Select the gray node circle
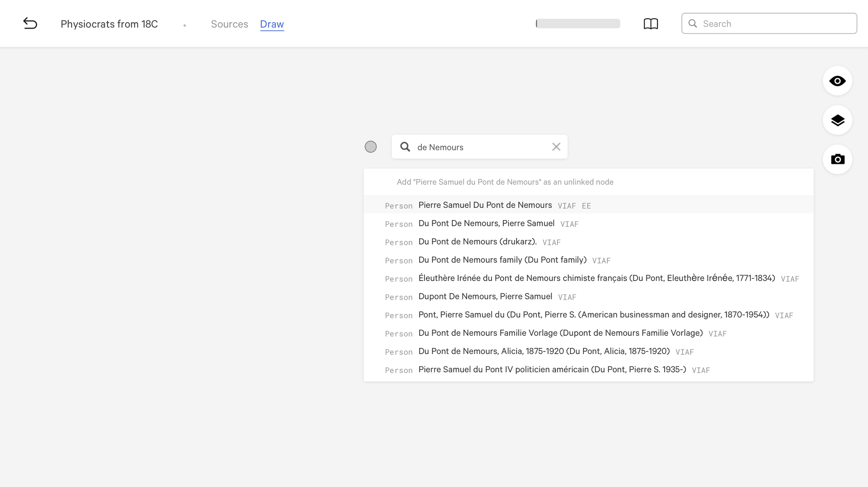Screen dimensions: 868x487 370,147
